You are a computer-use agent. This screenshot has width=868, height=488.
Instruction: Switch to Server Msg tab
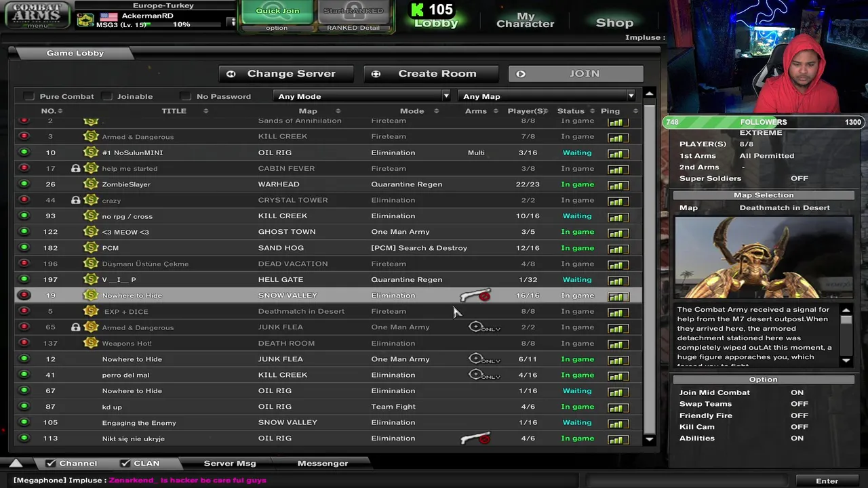tap(230, 464)
